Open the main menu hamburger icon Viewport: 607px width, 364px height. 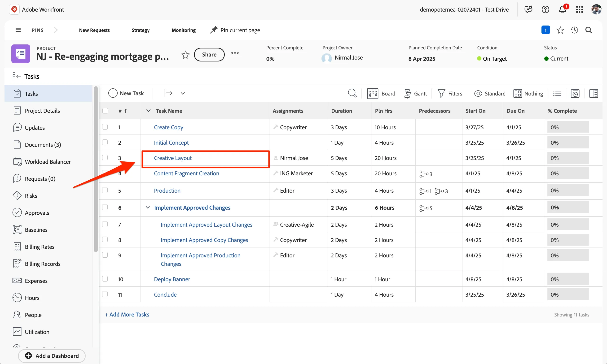(18, 30)
